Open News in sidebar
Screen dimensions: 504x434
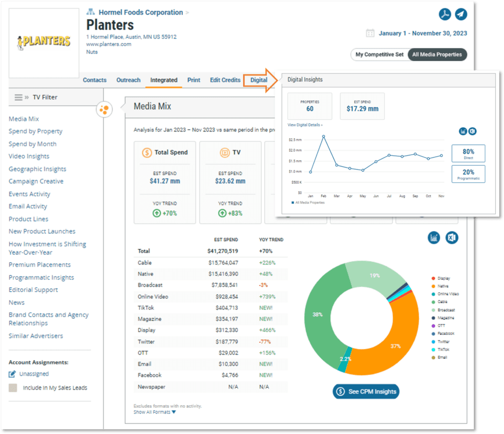(x=16, y=302)
